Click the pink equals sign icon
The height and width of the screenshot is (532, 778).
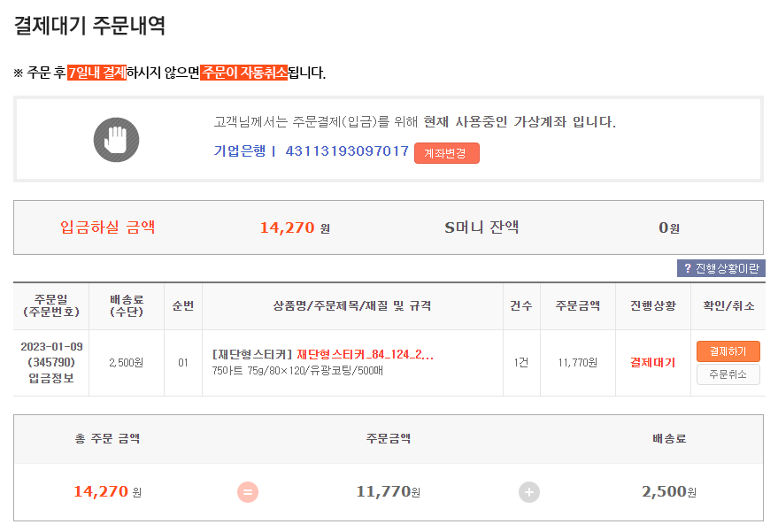[x=248, y=492]
